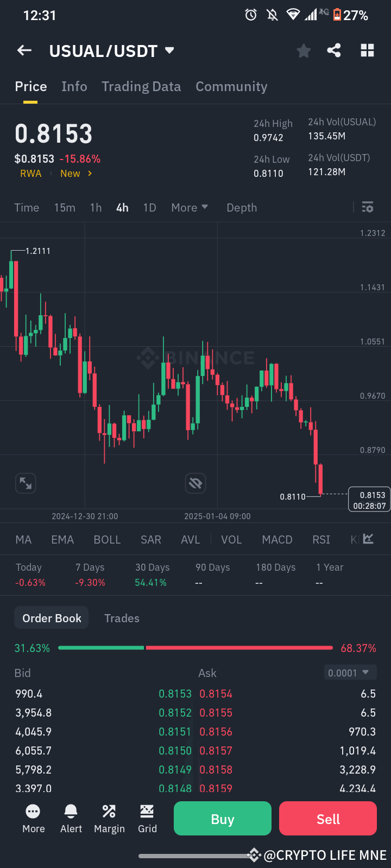The width and height of the screenshot is (391, 868).
Task: Open the 0.0001 precision dropdown
Action: 350,672
